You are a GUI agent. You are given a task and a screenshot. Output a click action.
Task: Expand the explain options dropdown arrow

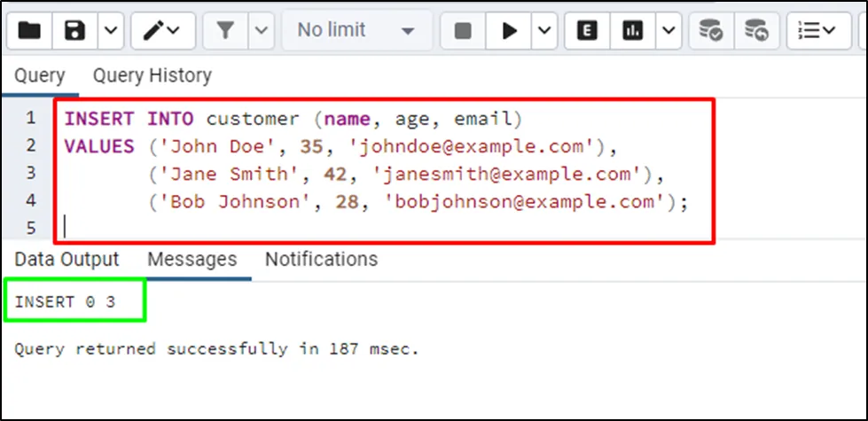pyautogui.click(x=667, y=30)
